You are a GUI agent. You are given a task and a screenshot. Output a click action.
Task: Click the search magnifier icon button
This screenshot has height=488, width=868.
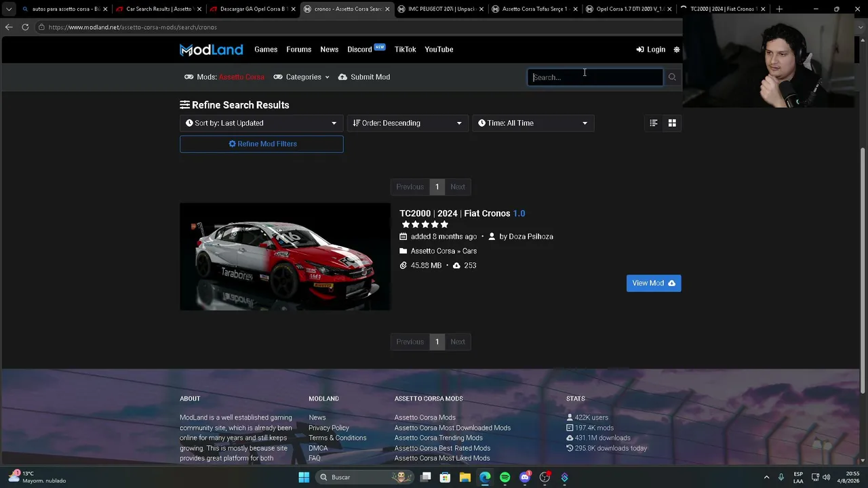pyautogui.click(x=672, y=77)
